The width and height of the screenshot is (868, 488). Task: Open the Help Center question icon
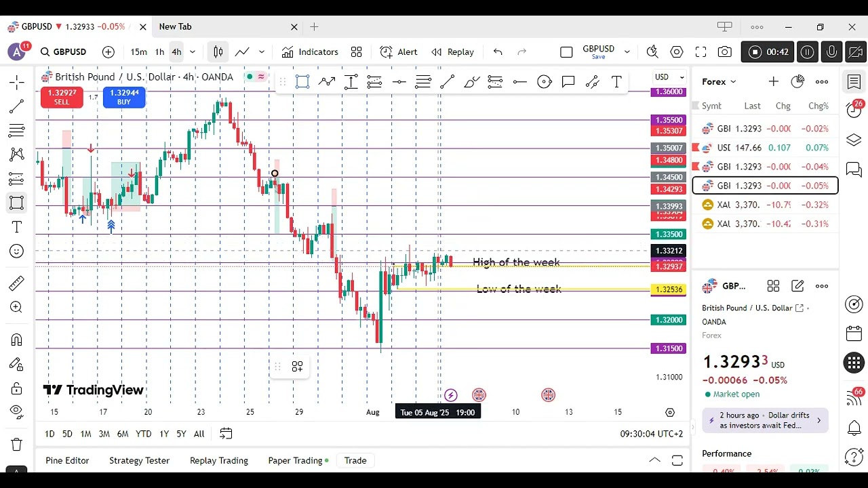[854, 457]
